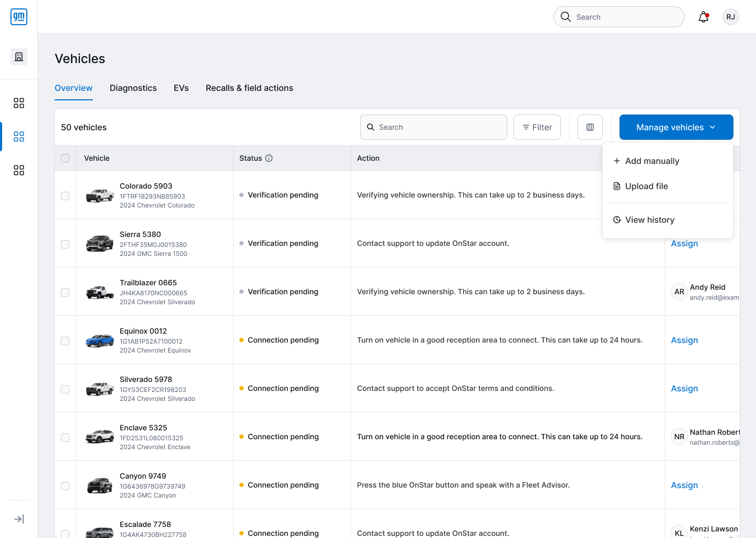Click the Equinox 0012 blue car thumbnail
The height and width of the screenshot is (538, 756).
pyautogui.click(x=100, y=340)
